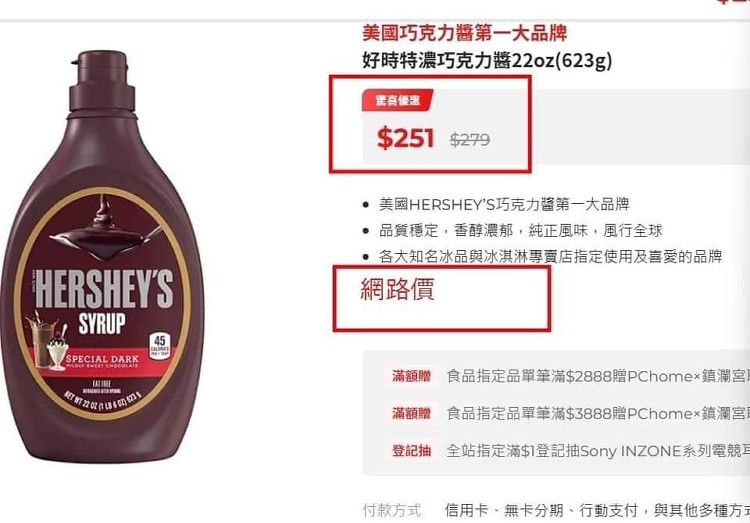Click the second 滿額贈 tag
Screen dimensions: 750x523
coord(411,413)
